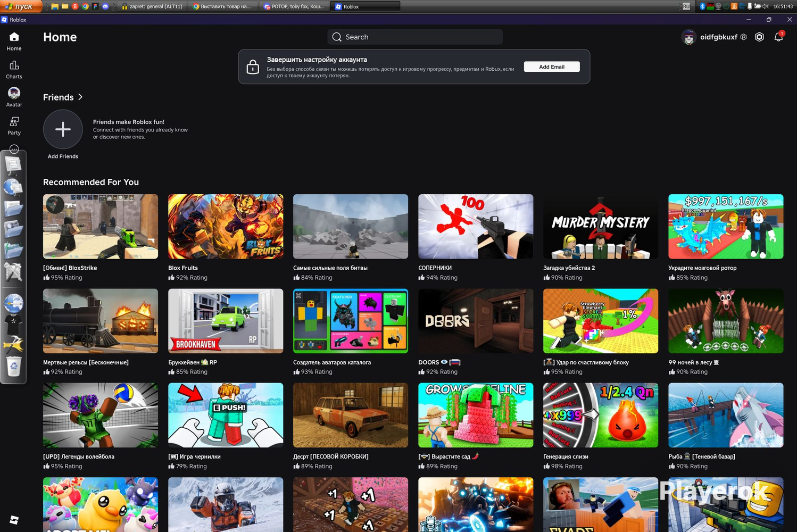The image size is (797, 532).
Task: Launch Figma from the quick launch bar
Action: (x=95, y=6)
